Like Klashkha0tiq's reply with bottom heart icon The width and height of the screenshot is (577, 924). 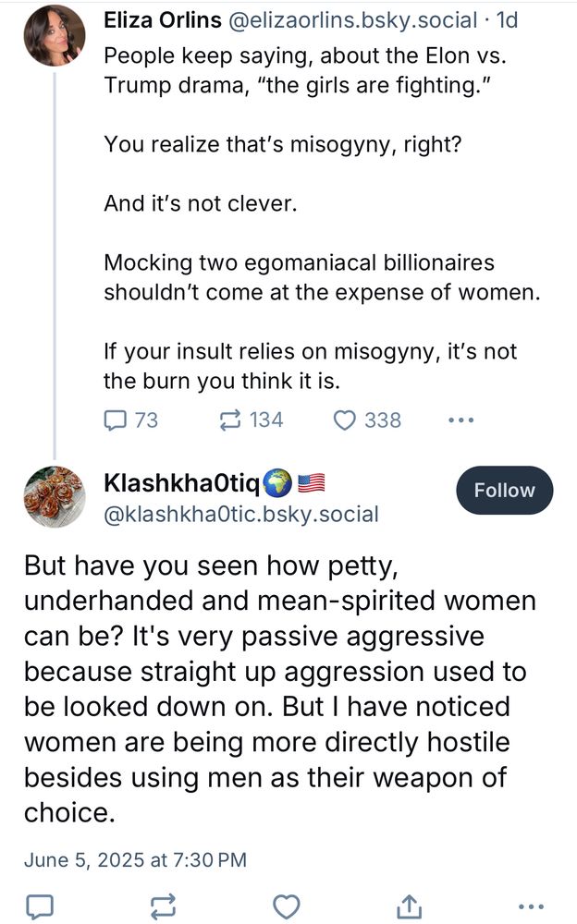point(287,906)
